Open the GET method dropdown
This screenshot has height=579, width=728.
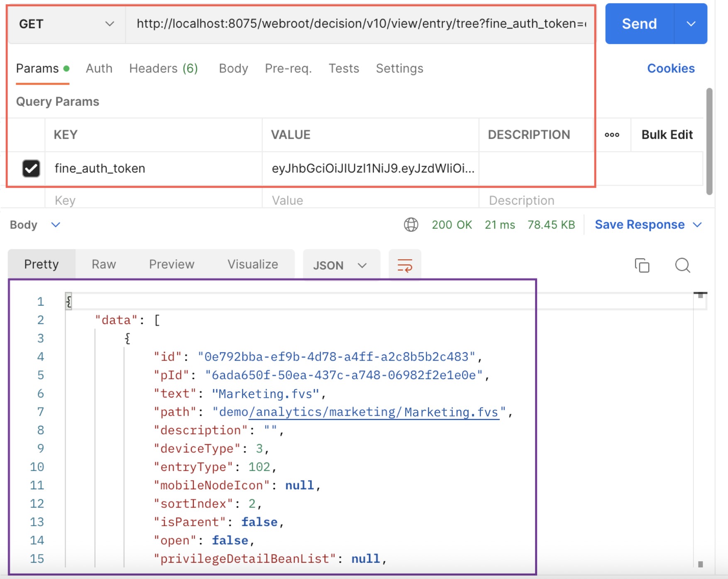(x=66, y=24)
